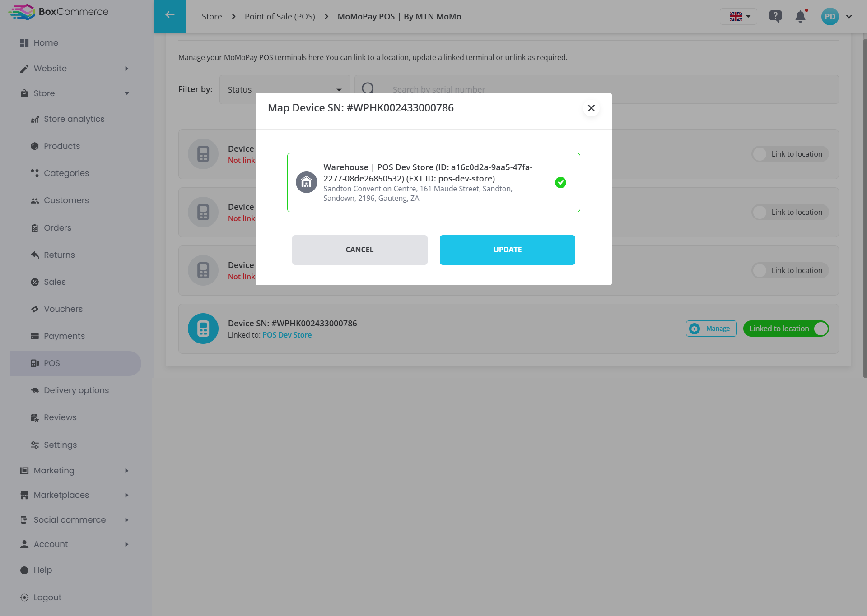Click the Search by serial number field
This screenshot has height=616, width=867.
point(597,89)
